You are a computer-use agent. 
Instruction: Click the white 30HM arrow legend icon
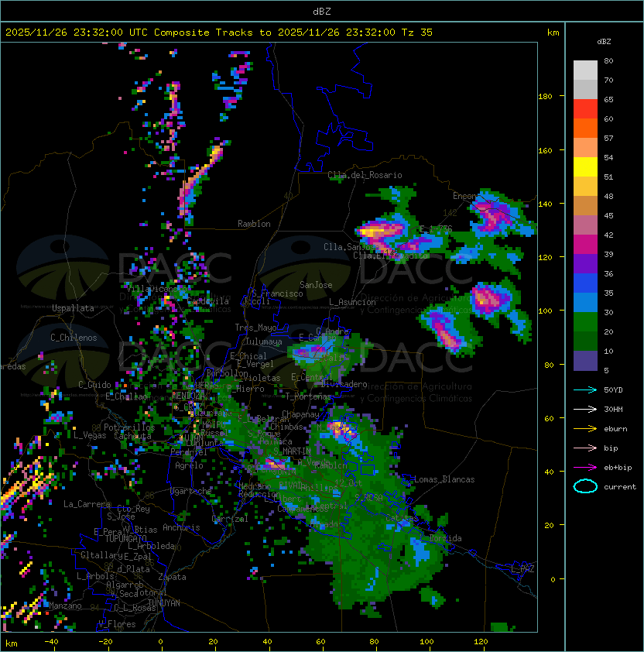(585, 409)
